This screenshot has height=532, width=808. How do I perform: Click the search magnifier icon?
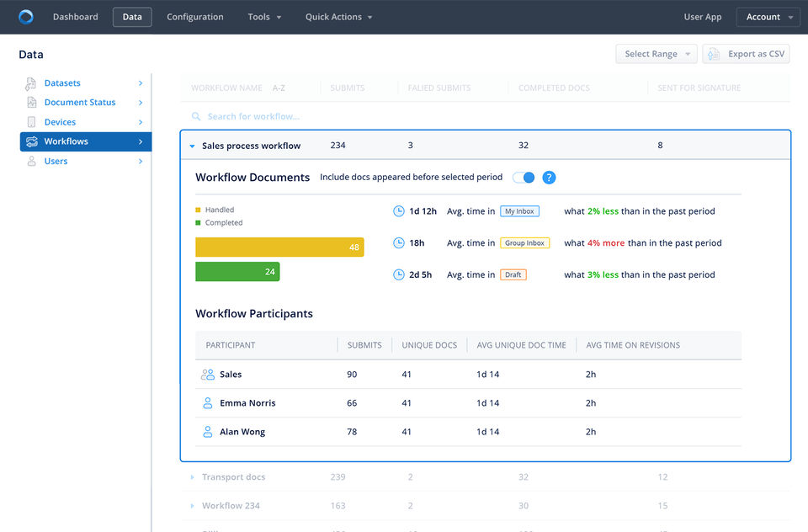coord(196,116)
